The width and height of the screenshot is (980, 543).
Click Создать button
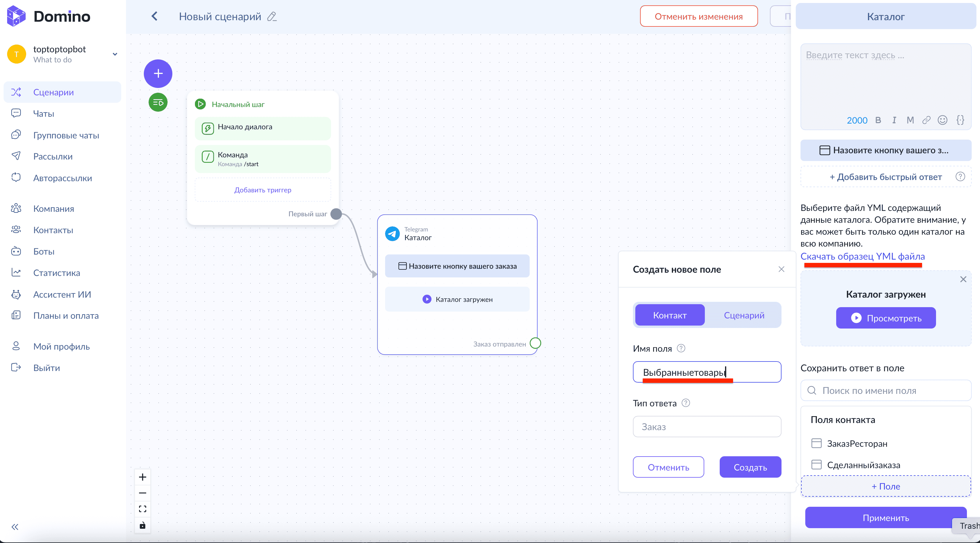pos(750,467)
